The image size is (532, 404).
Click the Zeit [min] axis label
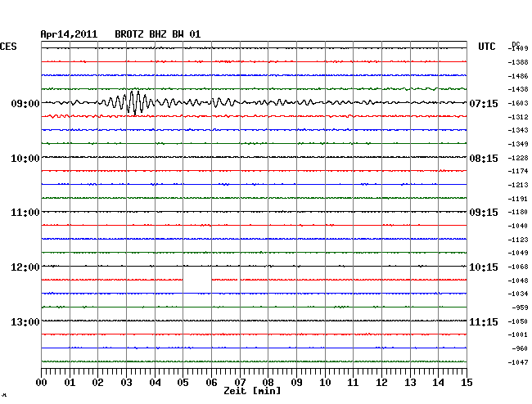(x=254, y=392)
